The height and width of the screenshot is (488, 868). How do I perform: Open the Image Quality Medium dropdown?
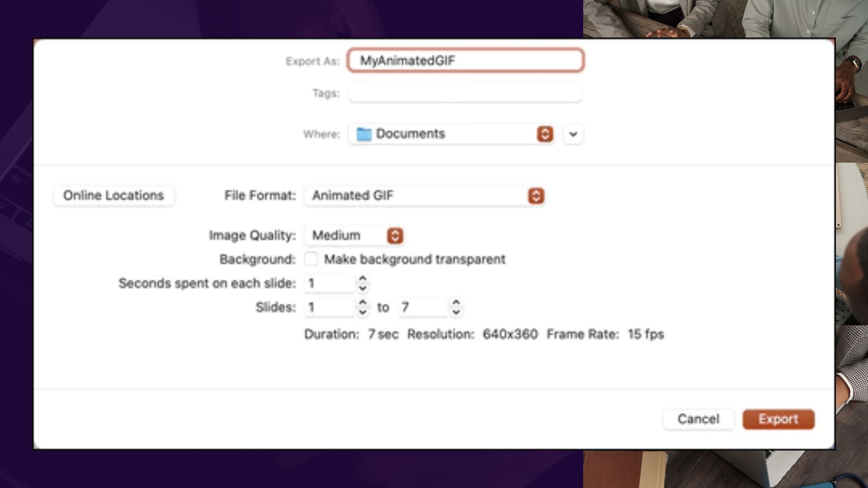(x=354, y=235)
